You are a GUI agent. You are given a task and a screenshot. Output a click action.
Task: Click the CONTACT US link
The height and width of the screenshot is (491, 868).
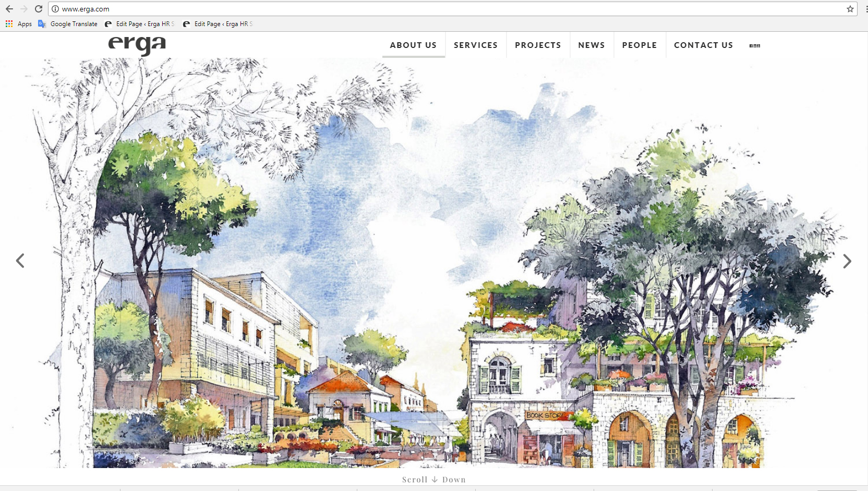click(703, 45)
